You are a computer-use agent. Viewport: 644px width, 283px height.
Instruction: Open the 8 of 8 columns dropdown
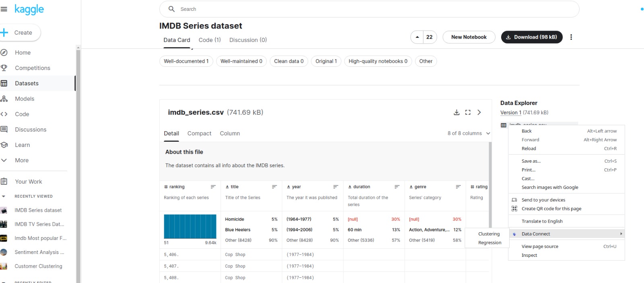[x=469, y=133]
